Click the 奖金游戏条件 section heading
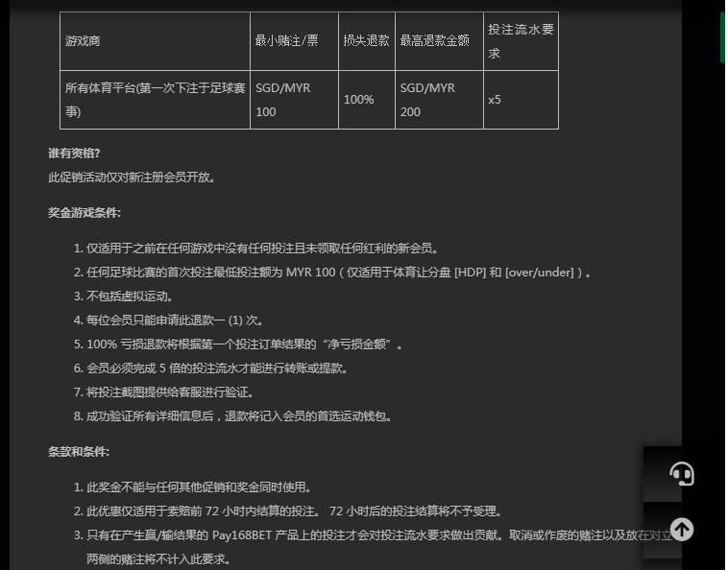The width and height of the screenshot is (728, 570). pos(85,213)
